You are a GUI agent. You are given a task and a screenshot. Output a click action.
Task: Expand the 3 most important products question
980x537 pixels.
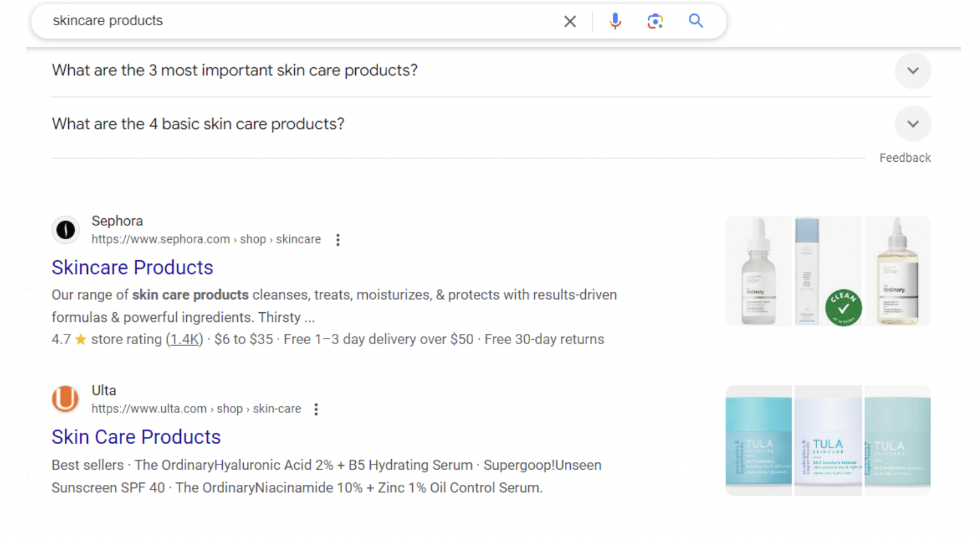tap(912, 71)
